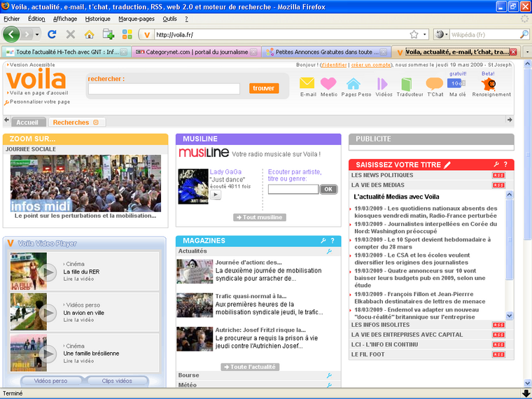Click the pencil icon after Saisissez votre titre
The image size is (532, 399).
447,165
